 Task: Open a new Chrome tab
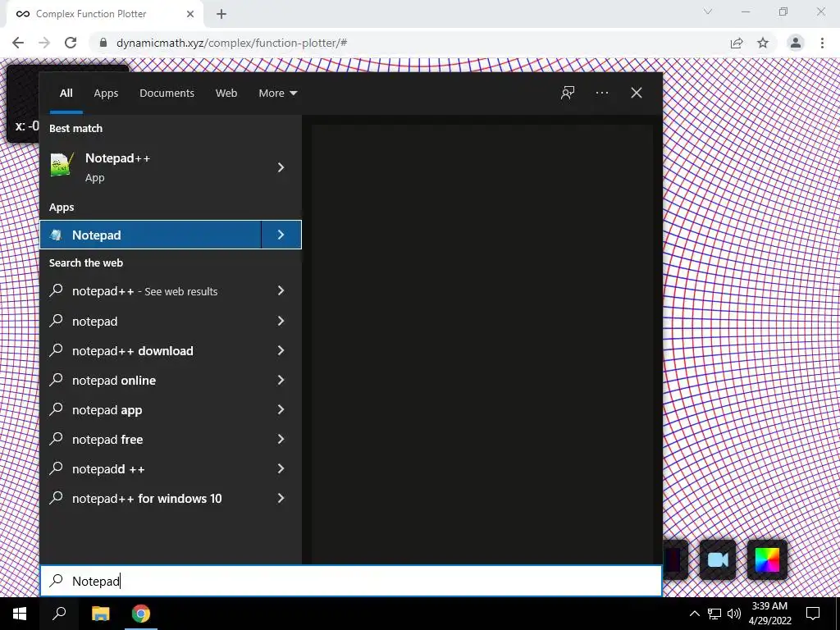coord(221,14)
